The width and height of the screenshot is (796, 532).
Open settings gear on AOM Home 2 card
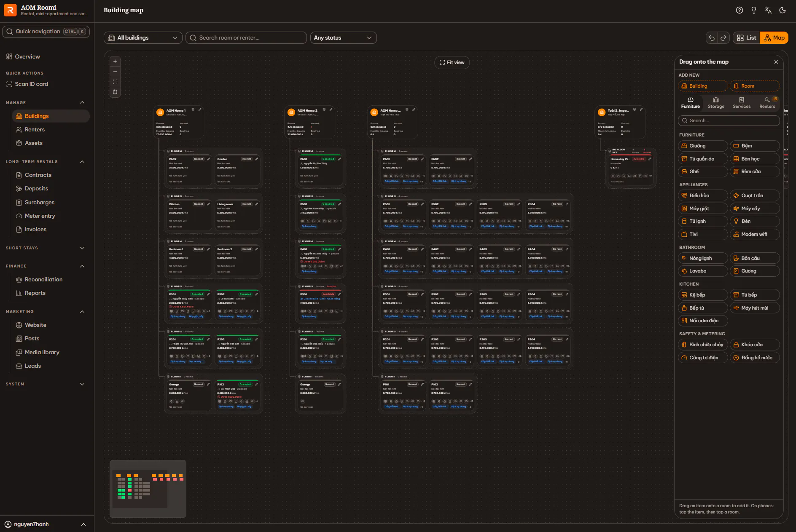pos(324,110)
